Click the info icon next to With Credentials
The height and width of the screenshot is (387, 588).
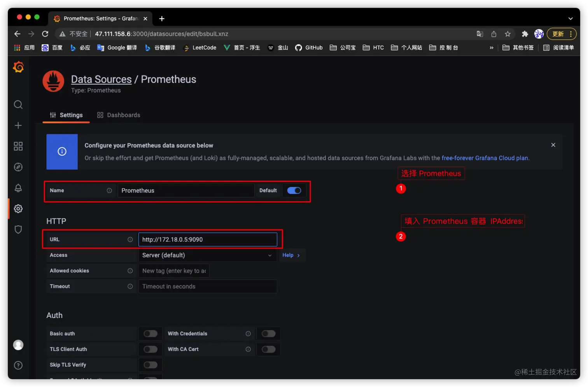[248, 334]
